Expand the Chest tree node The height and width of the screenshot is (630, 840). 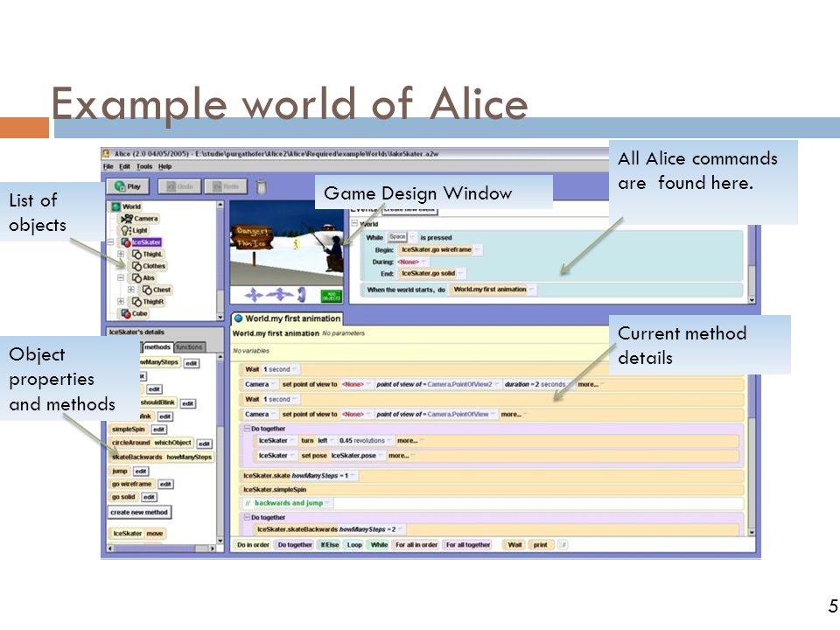131,290
